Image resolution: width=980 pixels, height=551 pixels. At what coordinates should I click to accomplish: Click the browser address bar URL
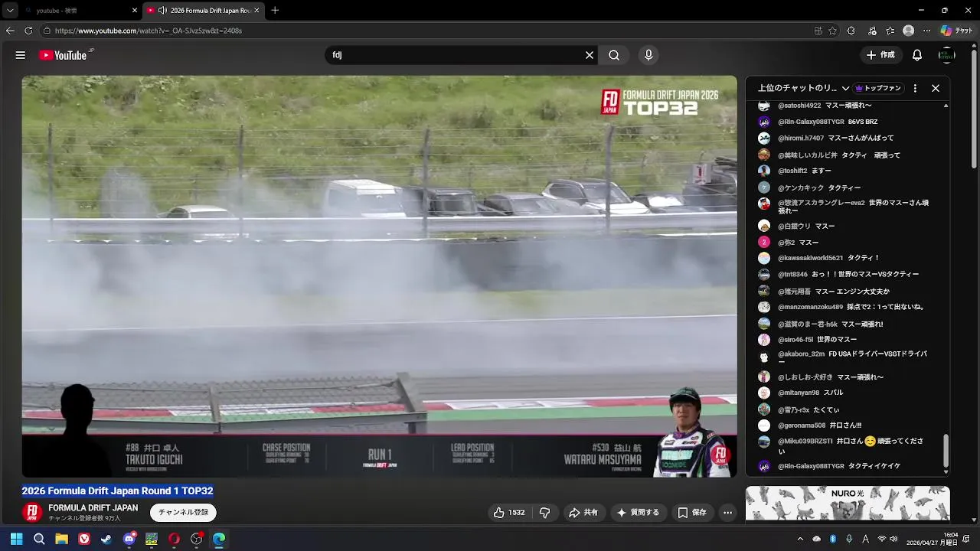(x=149, y=31)
